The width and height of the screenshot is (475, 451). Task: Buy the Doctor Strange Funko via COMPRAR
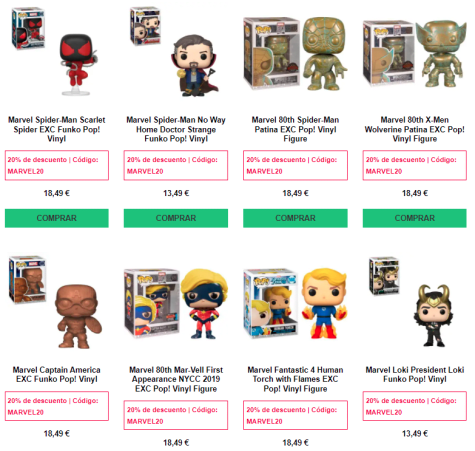click(x=176, y=218)
